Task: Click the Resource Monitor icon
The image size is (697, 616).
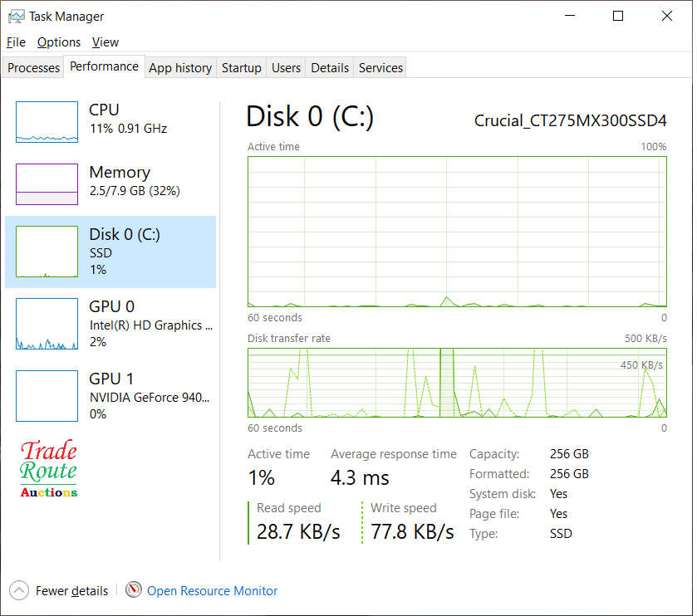Action: pyautogui.click(x=134, y=590)
